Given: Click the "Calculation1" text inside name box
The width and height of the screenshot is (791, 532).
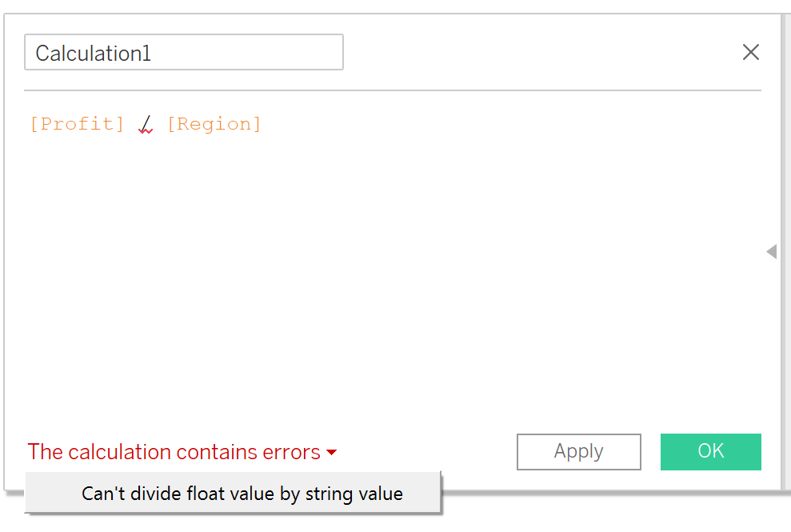Looking at the screenshot, I should click(93, 54).
